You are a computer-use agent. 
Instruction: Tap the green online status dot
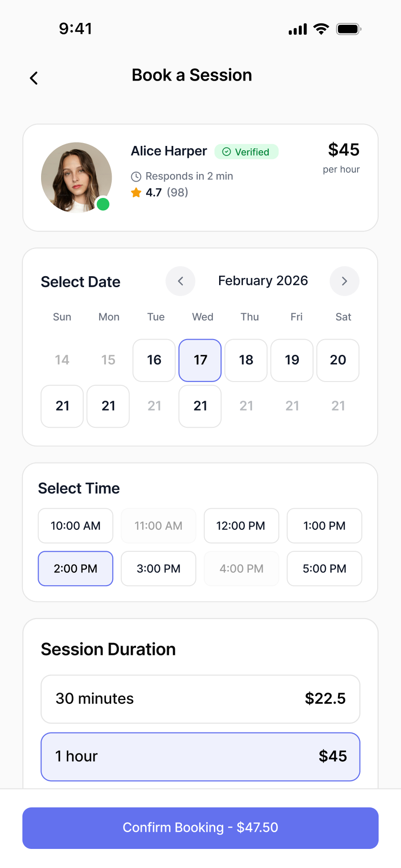click(103, 204)
